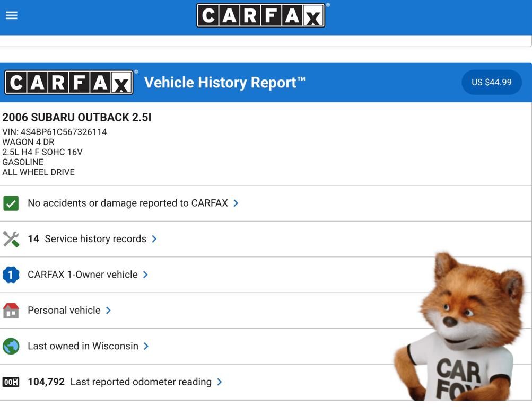Expand chevron next to Personal vehicle
This screenshot has height=407, width=532.
coord(108,311)
